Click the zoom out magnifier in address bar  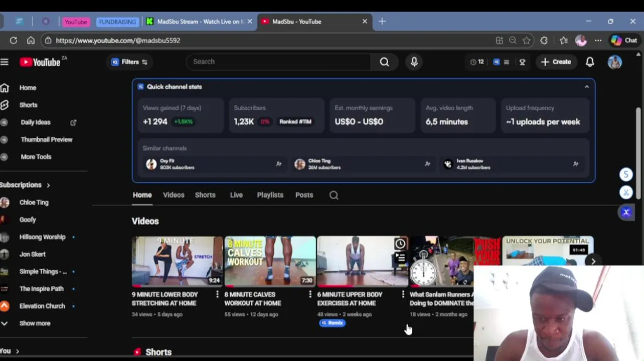point(513,40)
